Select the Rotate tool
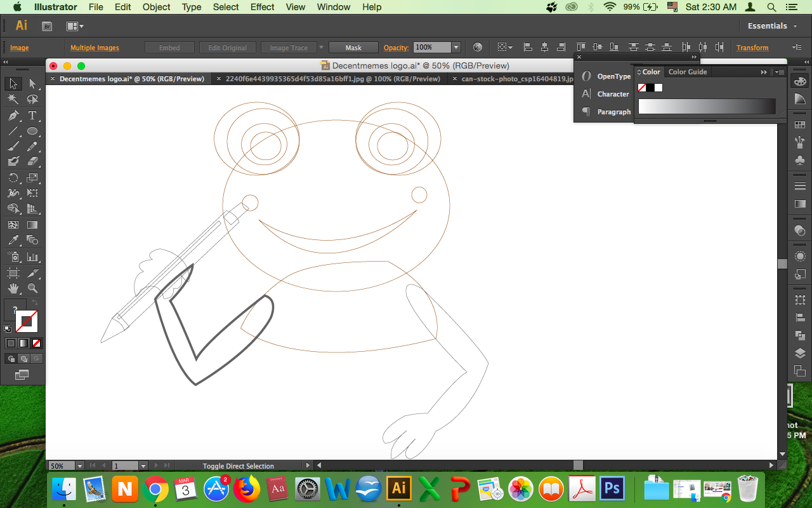Screen dimensions: 812x508 pyautogui.click(x=13, y=178)
